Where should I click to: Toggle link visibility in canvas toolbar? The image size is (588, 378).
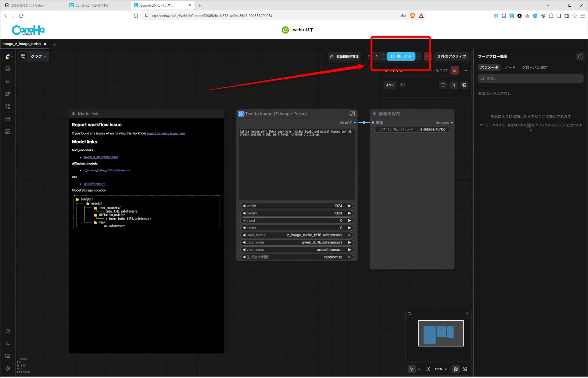tap(465, 369)
